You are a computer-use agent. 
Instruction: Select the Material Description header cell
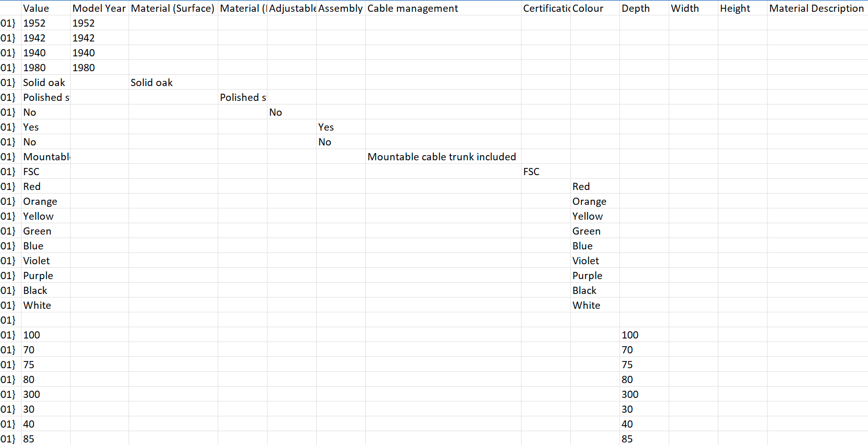point(817,8)
